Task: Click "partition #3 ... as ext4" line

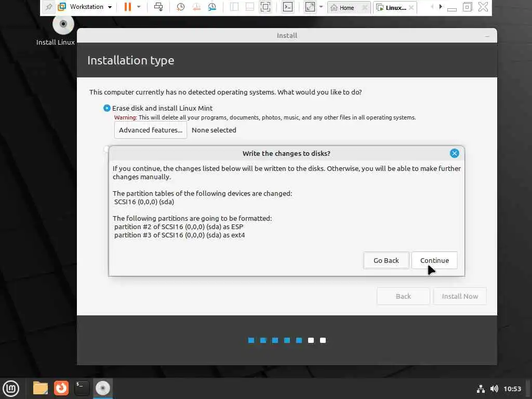Action: click(179, 235)
